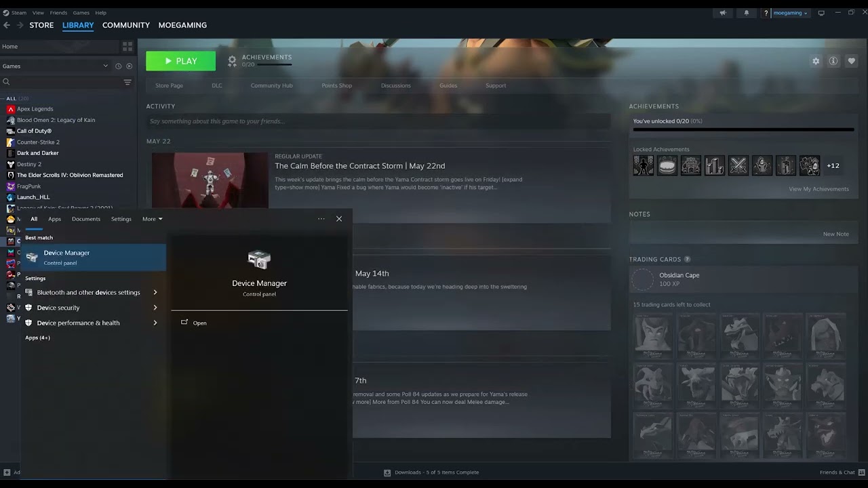Show ready to play games icon

click(128, 66)
